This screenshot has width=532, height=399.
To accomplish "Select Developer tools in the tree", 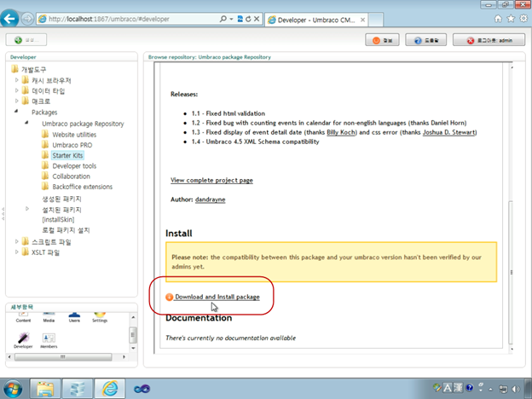I will click(74, 166).
